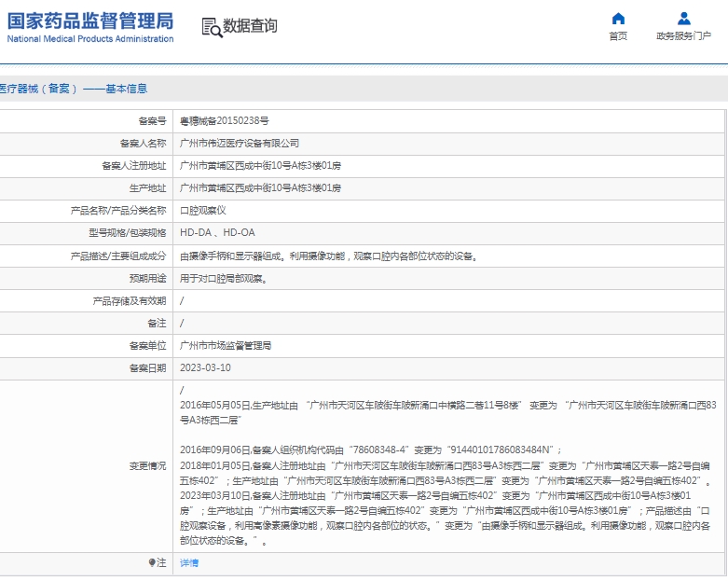Click the 备案人注册地址 value cell
The image size is (728, 581).
click(x=448, y=166)
